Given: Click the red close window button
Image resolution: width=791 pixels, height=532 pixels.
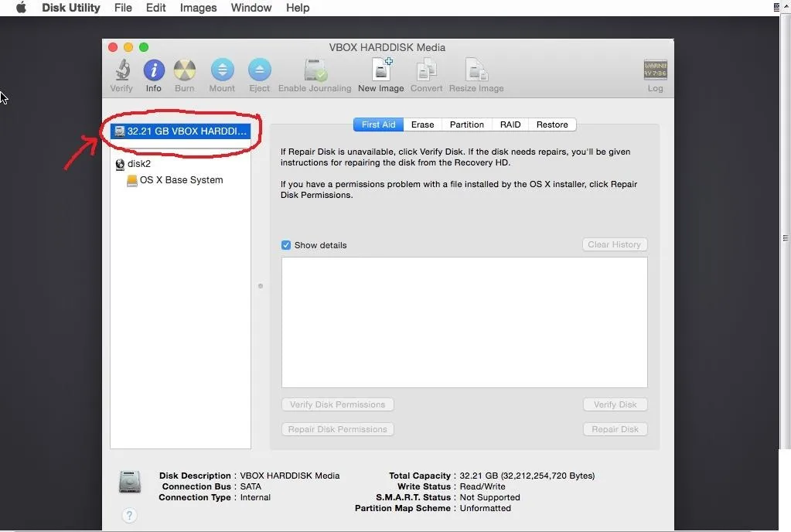Looking at the screenshot, I should coord(113,47).
